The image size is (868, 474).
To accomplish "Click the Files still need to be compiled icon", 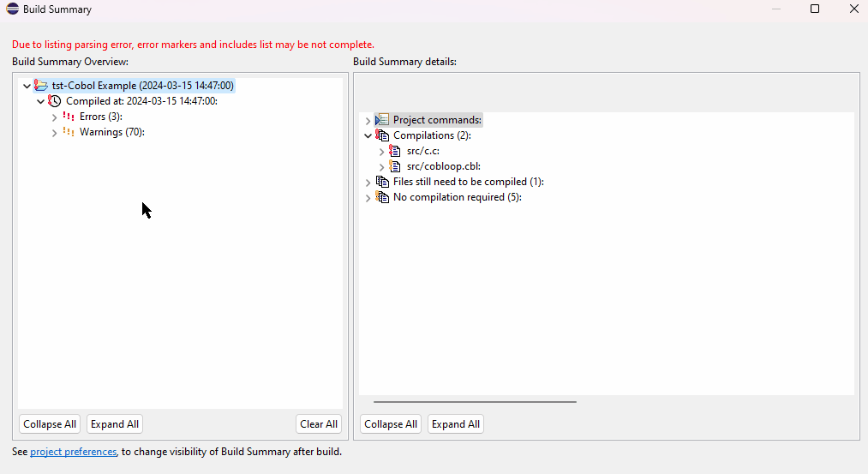I will [382, 182].
